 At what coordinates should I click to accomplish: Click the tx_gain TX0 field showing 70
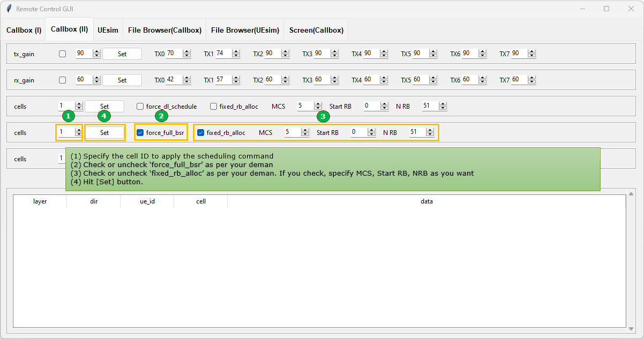pos(174,54)
